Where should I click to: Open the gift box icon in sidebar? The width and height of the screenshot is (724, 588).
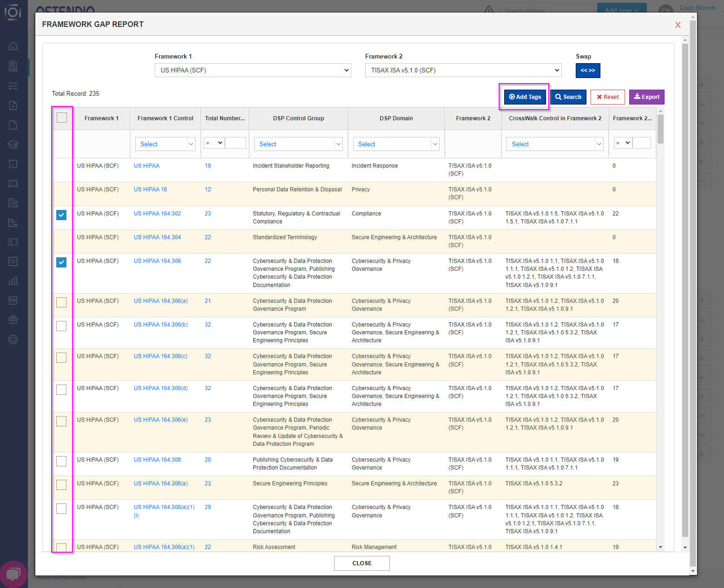pos(13,320)
